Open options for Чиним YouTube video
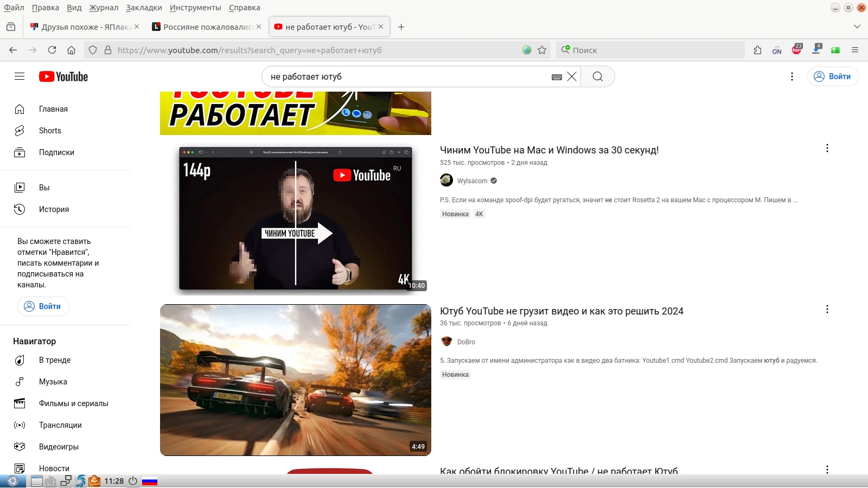This screenshot has height=488, width=868. (827, 148)
